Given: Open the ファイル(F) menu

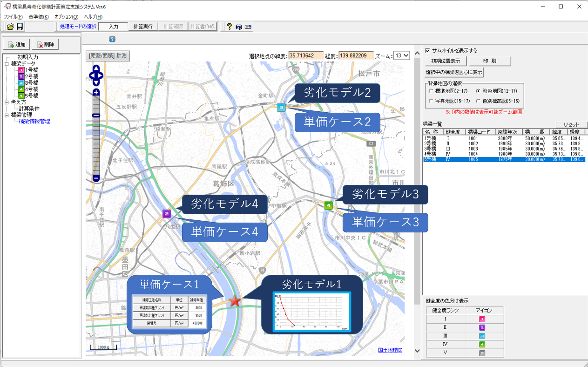Looking at the screenshot, I should point(13,16).
